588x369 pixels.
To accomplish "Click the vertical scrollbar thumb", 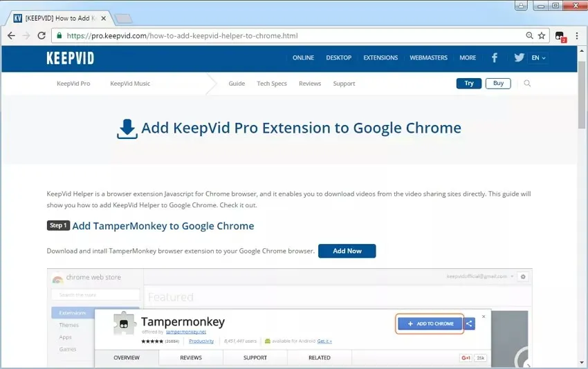I will tap(582, 95).
